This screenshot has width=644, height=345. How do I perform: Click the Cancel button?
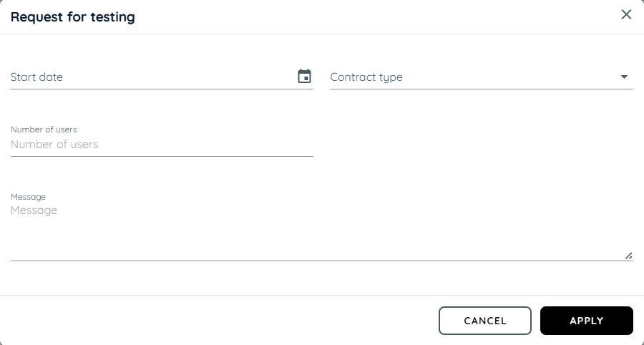tap(485, 321)
